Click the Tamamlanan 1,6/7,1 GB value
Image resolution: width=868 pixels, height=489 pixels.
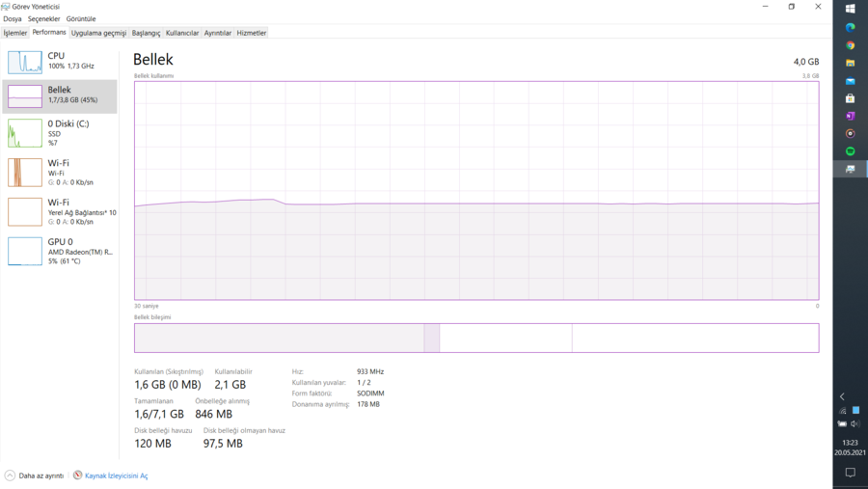(x=159, y=414)
